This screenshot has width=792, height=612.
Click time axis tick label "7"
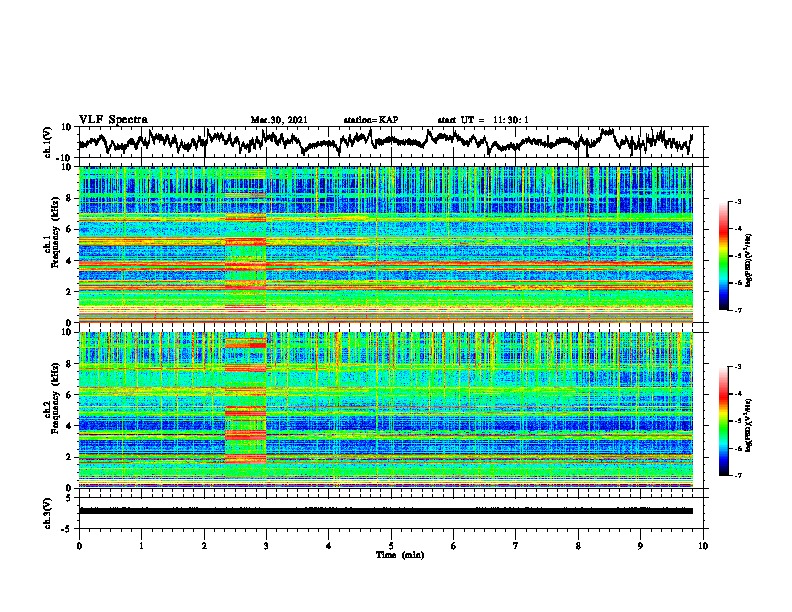coord(516,546)
